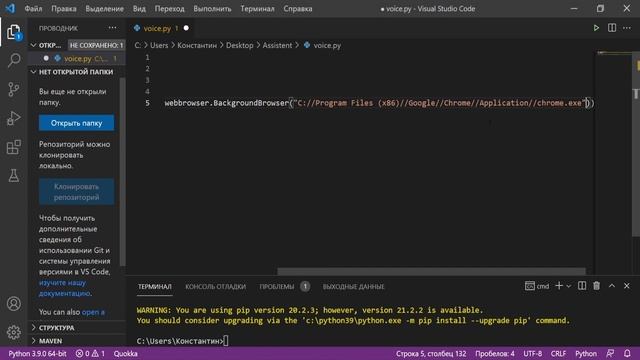This screenshot has width=640, height=360.
Task: Switch to the Проблемы tab
Action: pos(284,287)
